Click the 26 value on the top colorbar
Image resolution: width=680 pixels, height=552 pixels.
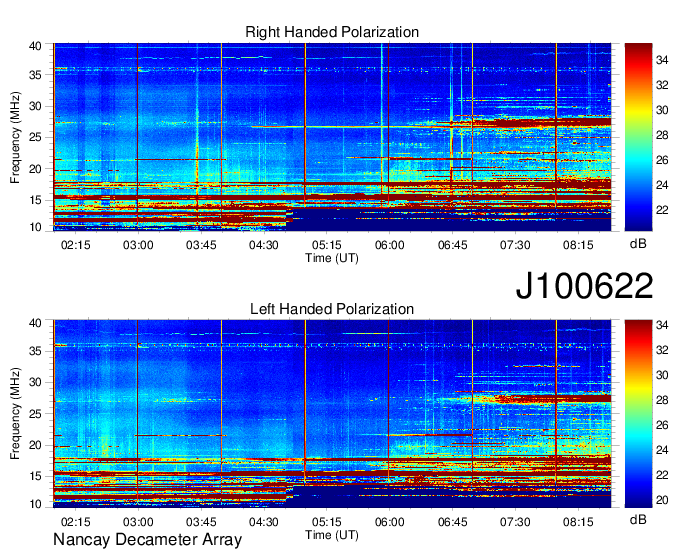click(x=662, y=160)
